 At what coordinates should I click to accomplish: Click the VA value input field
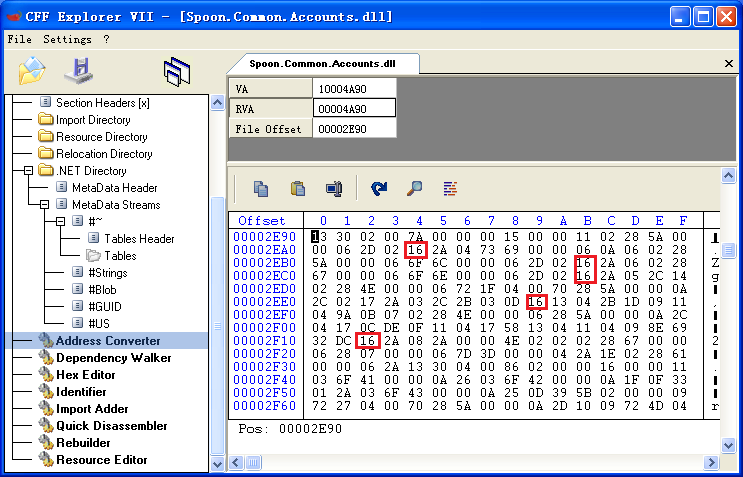[354, 89]
